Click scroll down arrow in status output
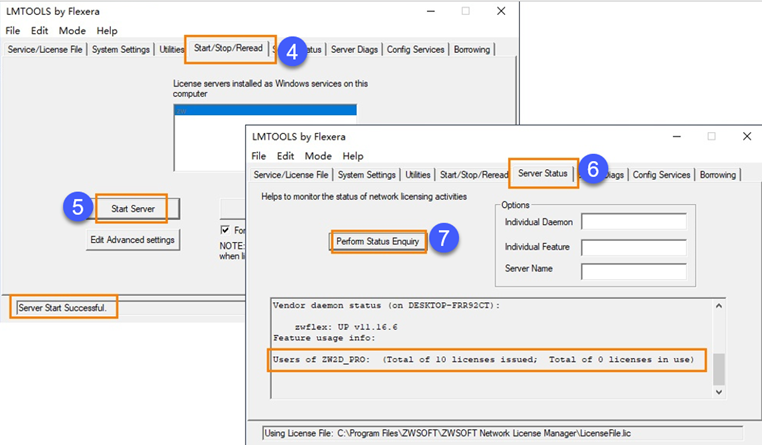 tap(719, 392)
